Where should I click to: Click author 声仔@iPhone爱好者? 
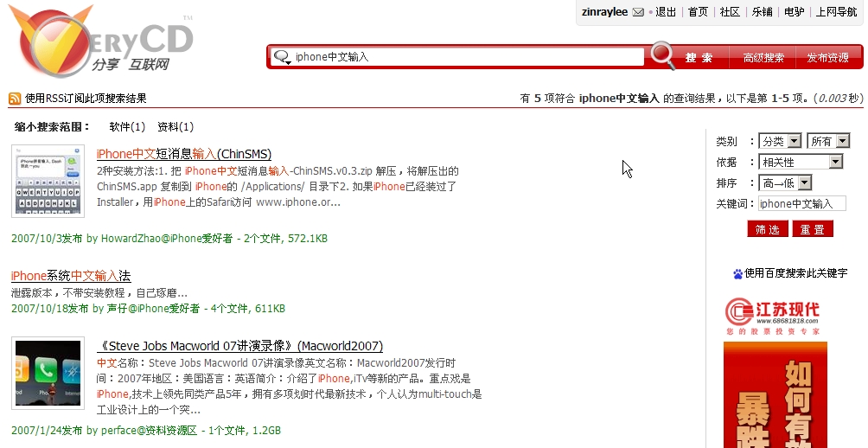pos(153,309)
